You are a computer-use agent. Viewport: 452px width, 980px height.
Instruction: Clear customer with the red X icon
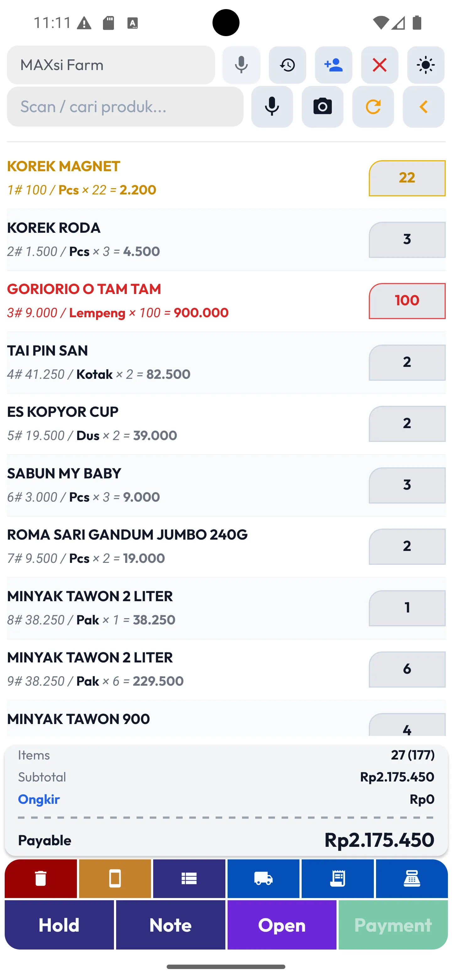[379, 65]
